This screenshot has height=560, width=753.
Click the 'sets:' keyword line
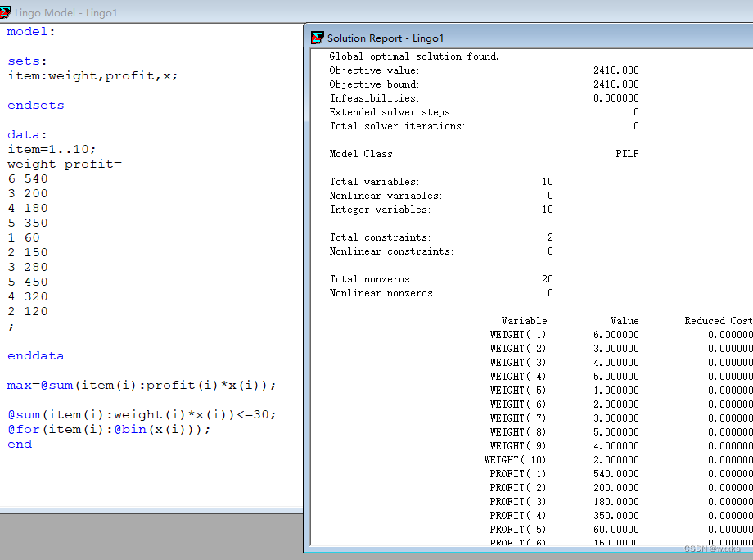point(27,61)
